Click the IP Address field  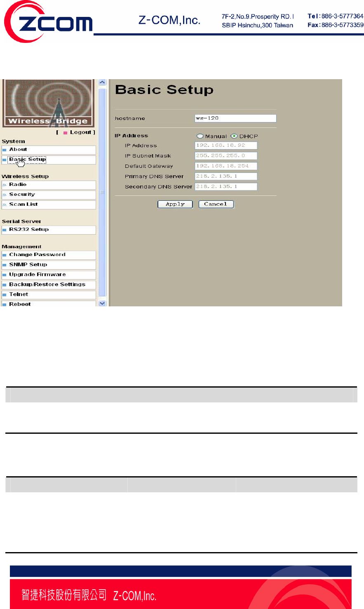pyautogui.click(x=226, y=146)
